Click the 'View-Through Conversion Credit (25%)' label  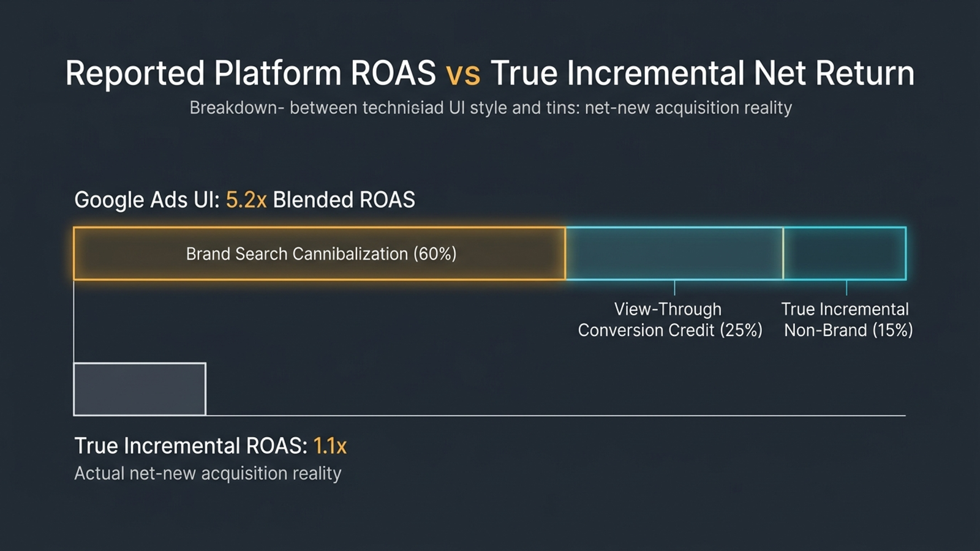tap(670, 320)
